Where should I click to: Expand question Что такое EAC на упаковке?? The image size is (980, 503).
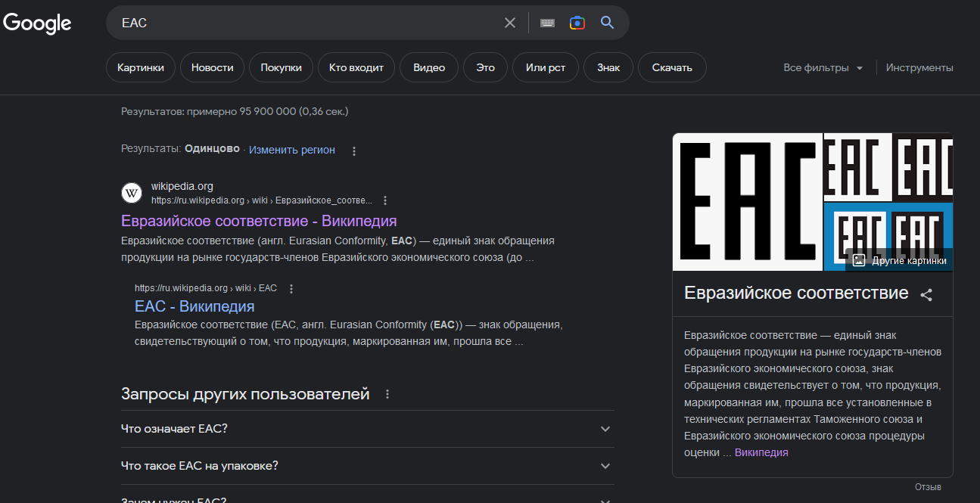pos(368,466)
